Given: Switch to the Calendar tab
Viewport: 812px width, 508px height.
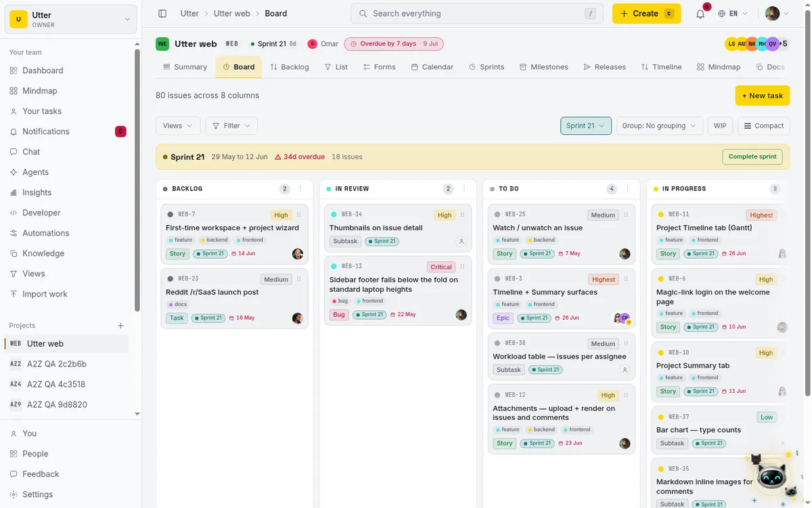Looking at the screenshot, I should point(432,67).
